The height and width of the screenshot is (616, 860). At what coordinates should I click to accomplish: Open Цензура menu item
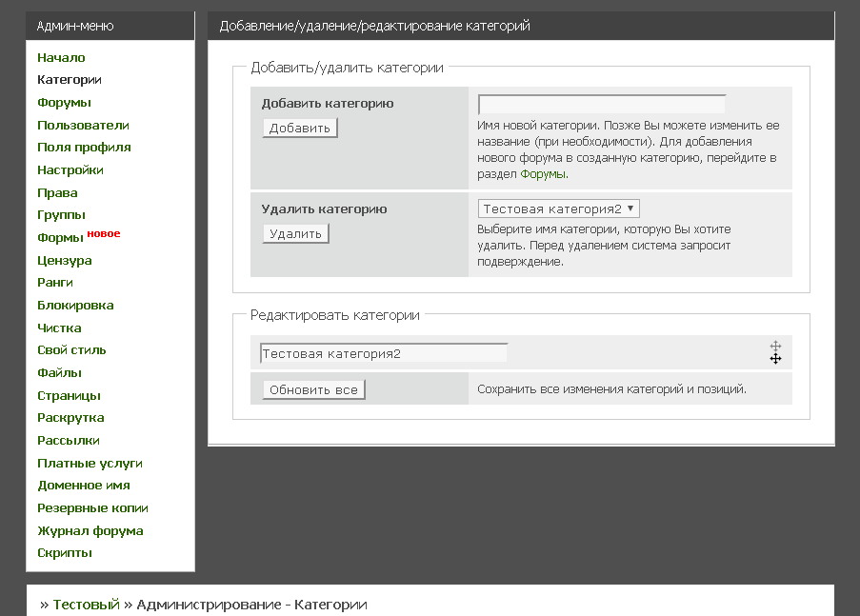pyautogui.click(x=64, y=261)
